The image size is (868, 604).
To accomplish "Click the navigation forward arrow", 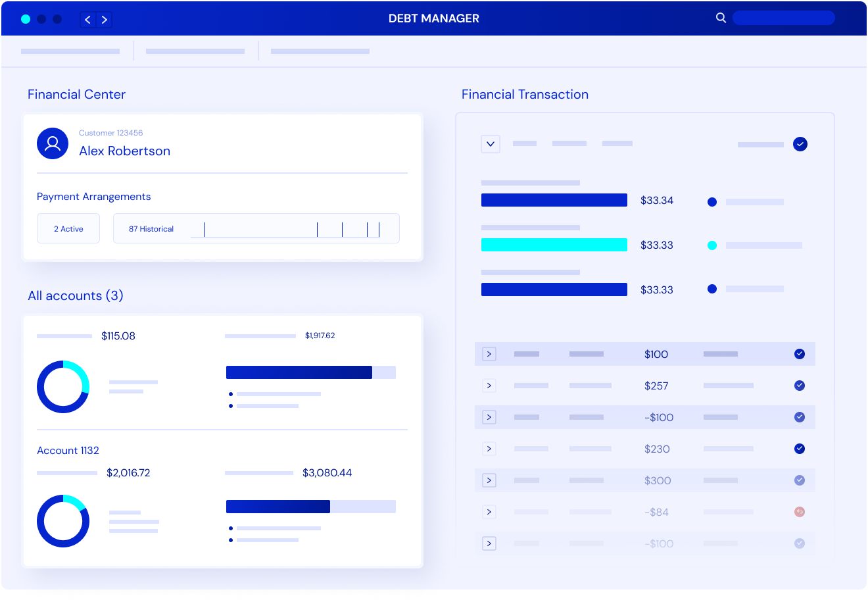I will coord(105,19).
